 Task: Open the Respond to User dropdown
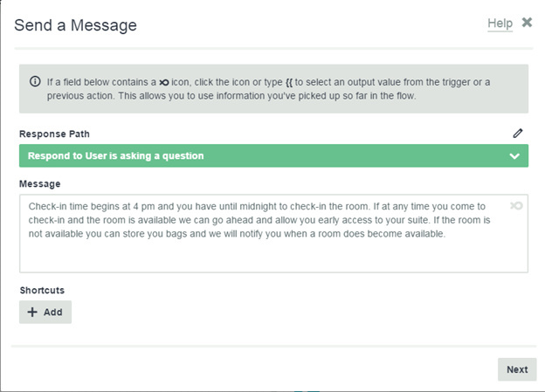(x=273, y=155)
